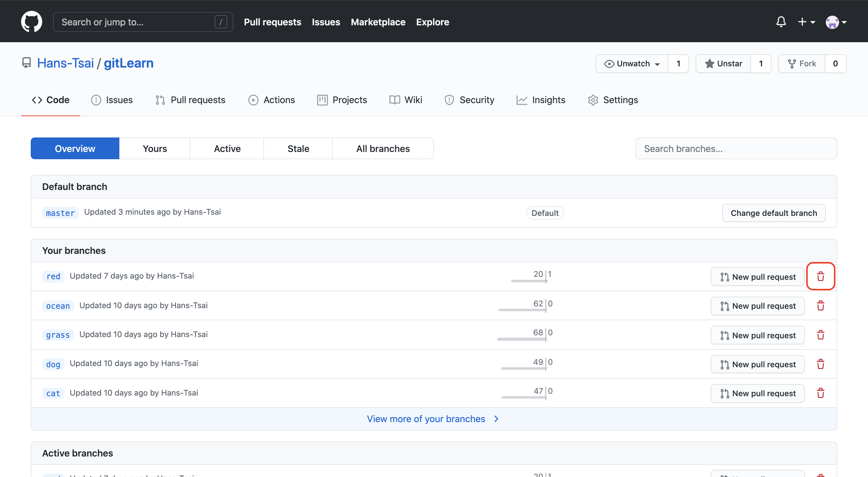Viewport: 868px width, 477px height.
Task: Fork the repository
Action: click(801, 63)
